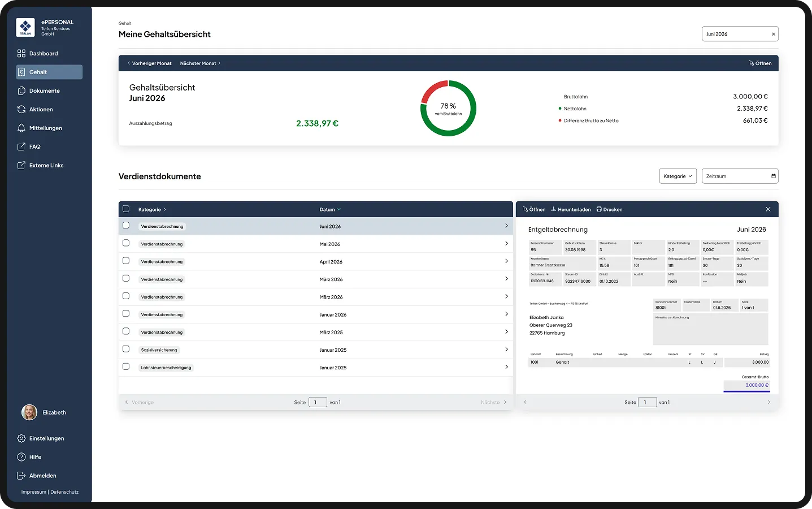Go to previous page in document preview
Image resolution: width=812 pixels, height=509 pixels.
525,402
